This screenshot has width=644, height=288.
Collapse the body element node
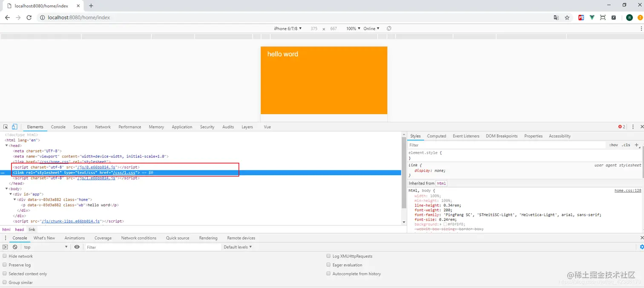pyautogui.click(x=6, y=189)
